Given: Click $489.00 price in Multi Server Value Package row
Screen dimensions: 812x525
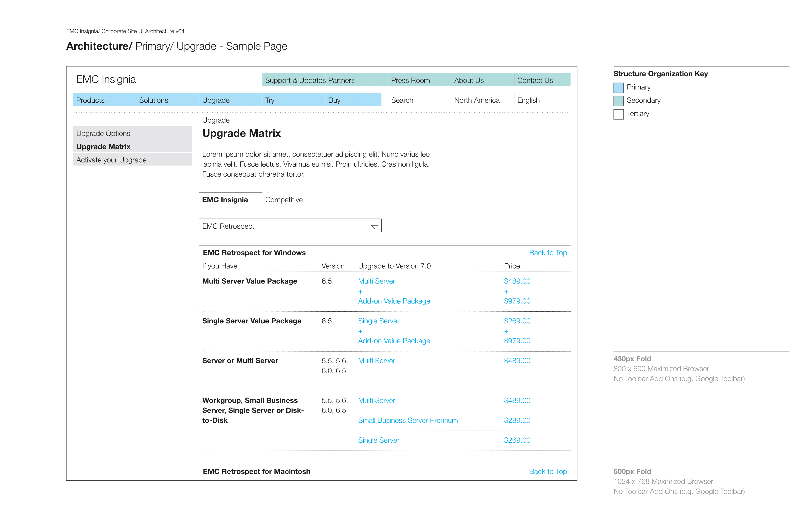Looking at the screenshot, I should [517, 281].
